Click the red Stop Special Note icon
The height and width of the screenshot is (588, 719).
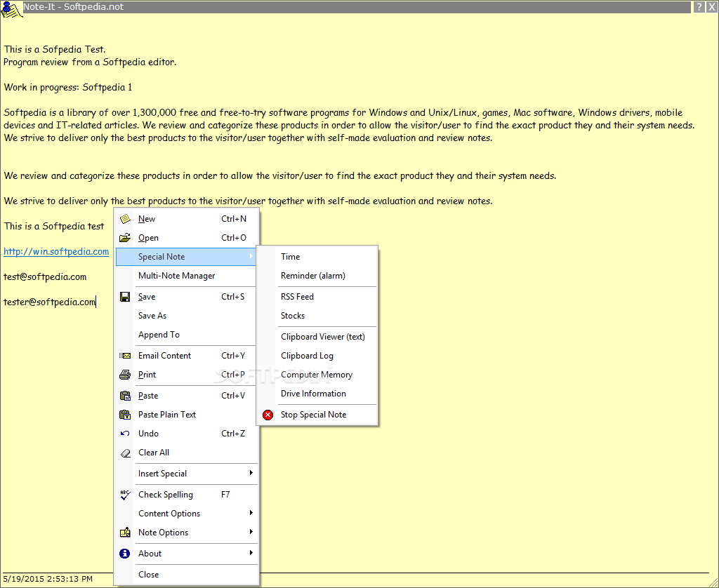pyautogui.click(x=268, y=415)
